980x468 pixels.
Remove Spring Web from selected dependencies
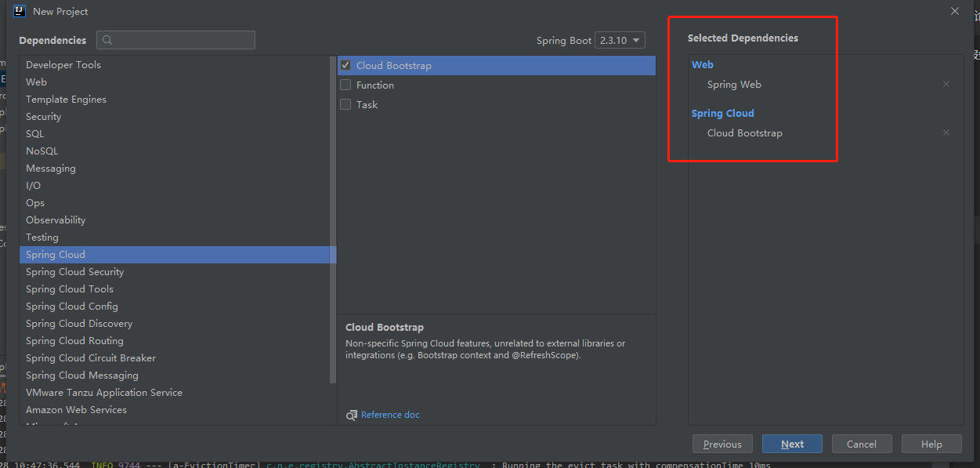[x=946, y=84]
